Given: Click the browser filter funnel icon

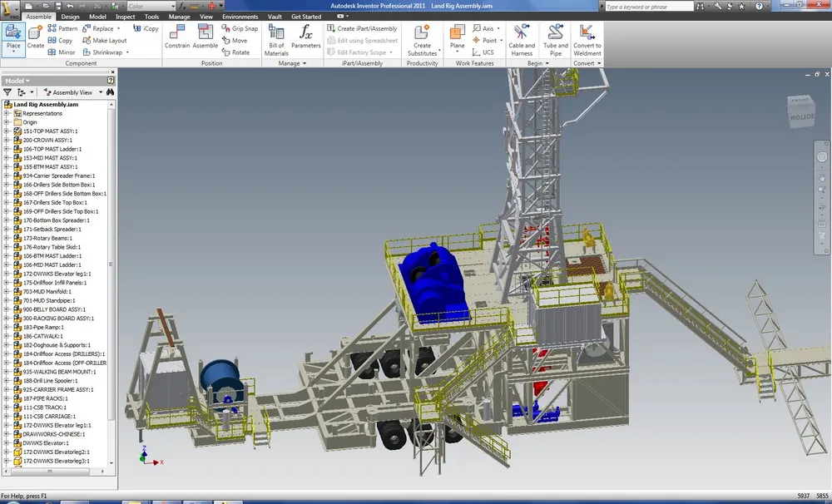Looking at the screenshot, I should point(7,92).
